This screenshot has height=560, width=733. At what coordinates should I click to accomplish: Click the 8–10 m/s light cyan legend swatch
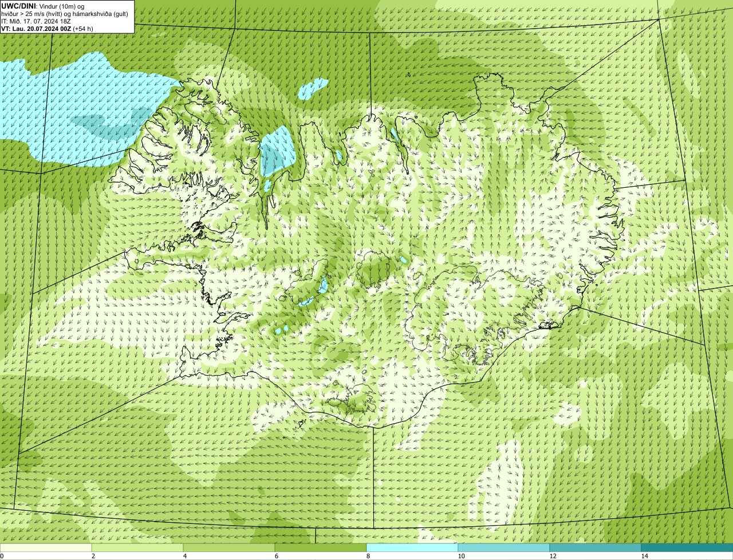[412, 547]
